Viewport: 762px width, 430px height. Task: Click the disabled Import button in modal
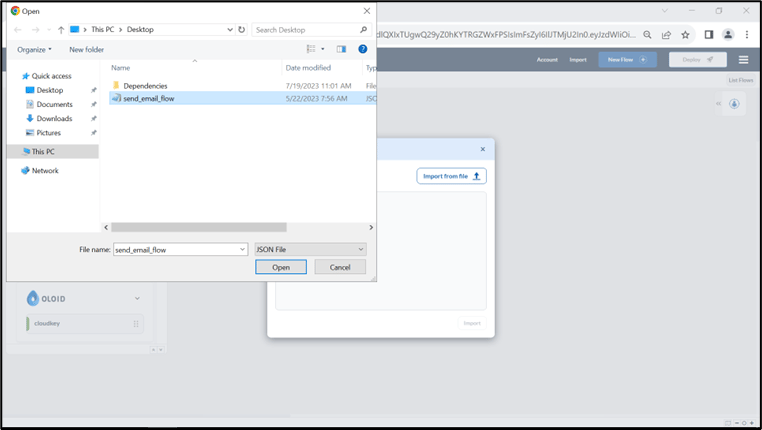pyautogui.click(x=472, y=323)
